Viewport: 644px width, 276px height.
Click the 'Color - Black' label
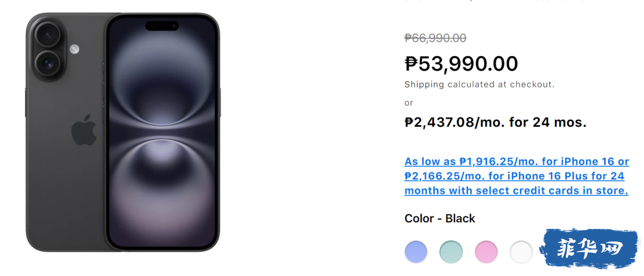click(439, 219)
